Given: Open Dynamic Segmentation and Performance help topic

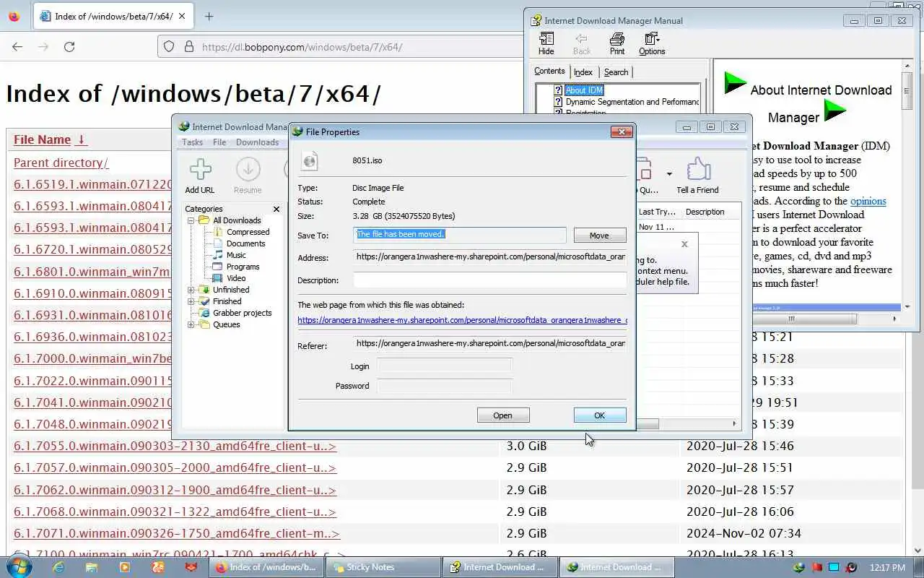Looking at the screenshot, I should click(x=632, y=102).
